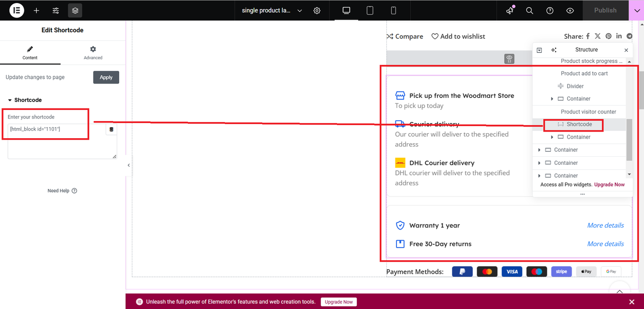The height and width of the screenshot is (309, 644).
Task: Open What's New megaphone icon
Action: (510, 10)
